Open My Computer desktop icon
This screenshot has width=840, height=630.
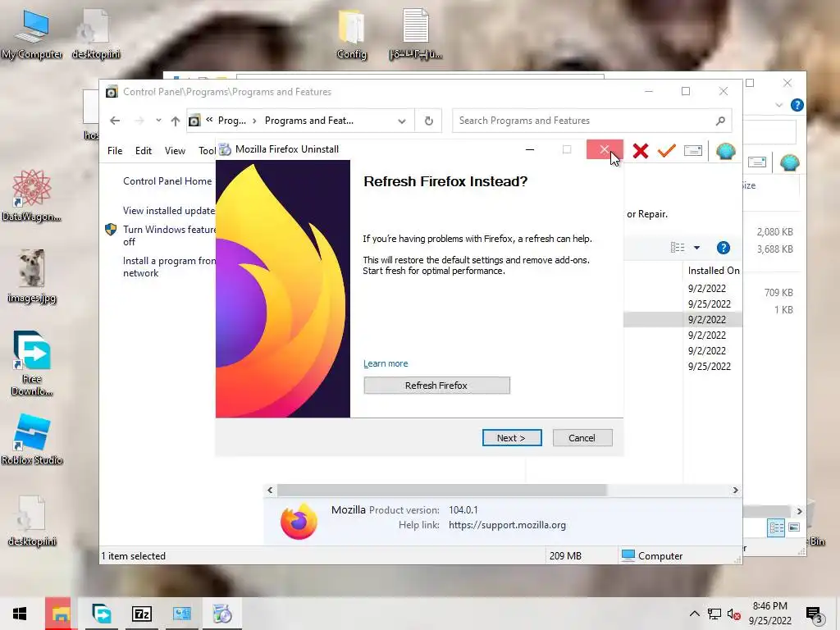pos(32,34)
